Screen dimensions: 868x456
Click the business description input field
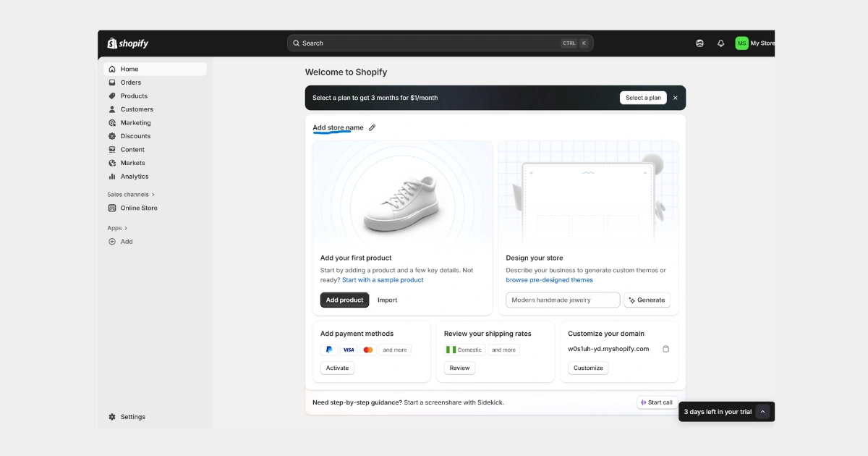[x=562, y=300]
